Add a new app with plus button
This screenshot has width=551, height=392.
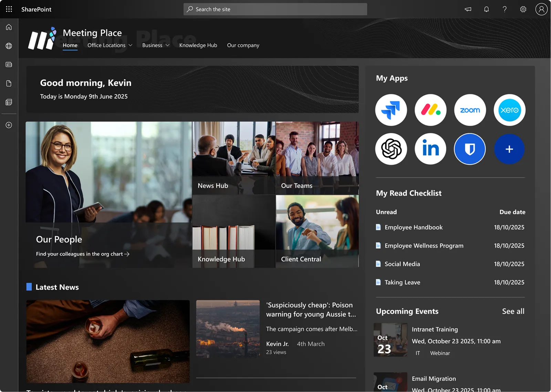[x=509, y=149]
